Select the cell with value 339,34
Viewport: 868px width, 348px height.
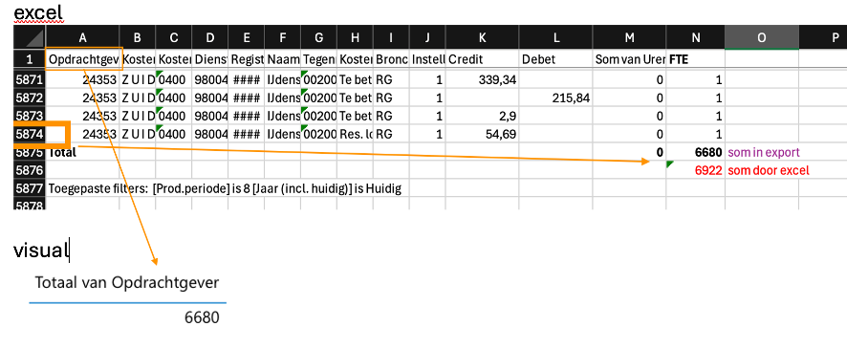tap(482, 80)
